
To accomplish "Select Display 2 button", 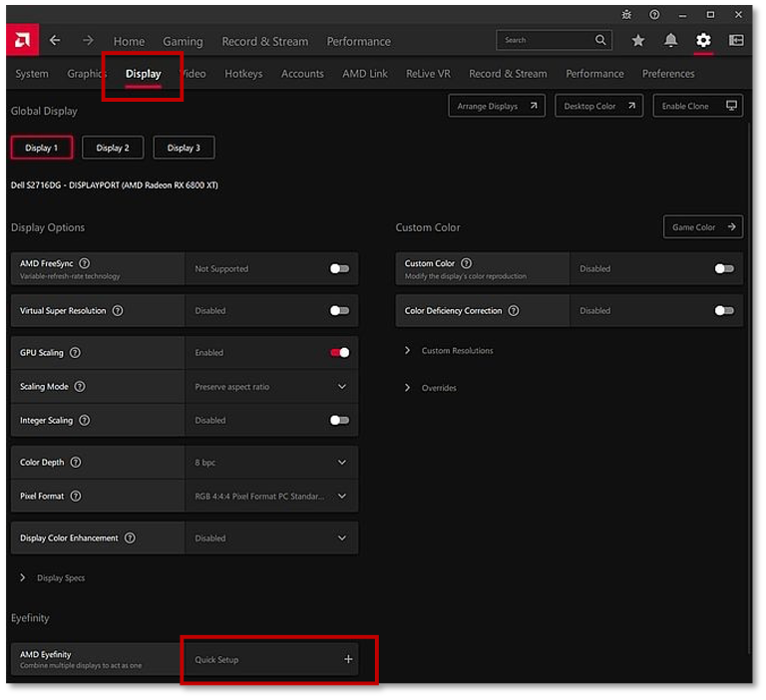I will click(x=113, y=148).
